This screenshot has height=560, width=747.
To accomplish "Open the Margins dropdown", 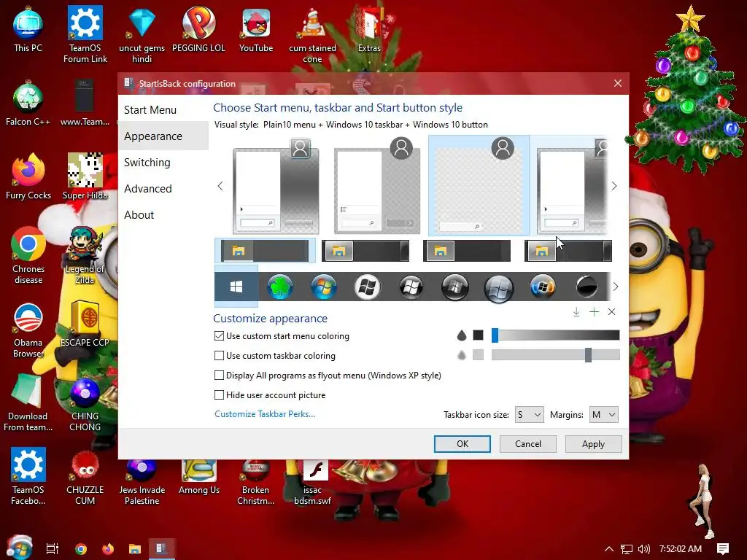I will click(603, 415).
